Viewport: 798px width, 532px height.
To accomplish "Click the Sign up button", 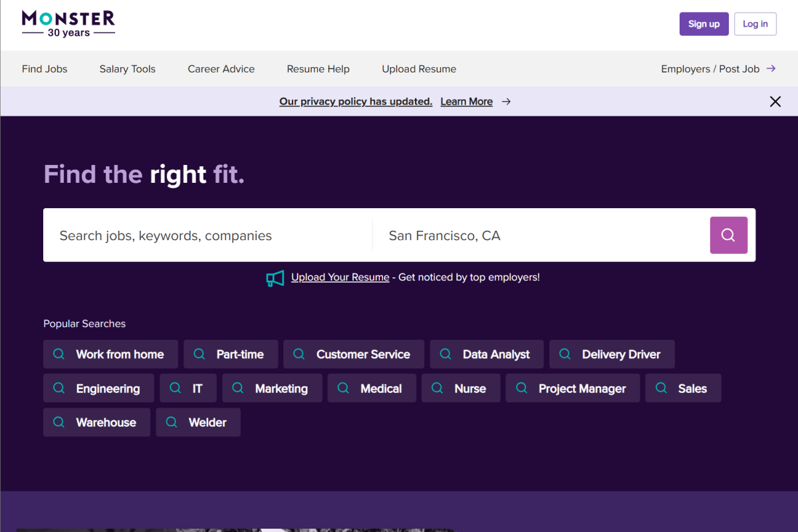I will pos(704,24).
